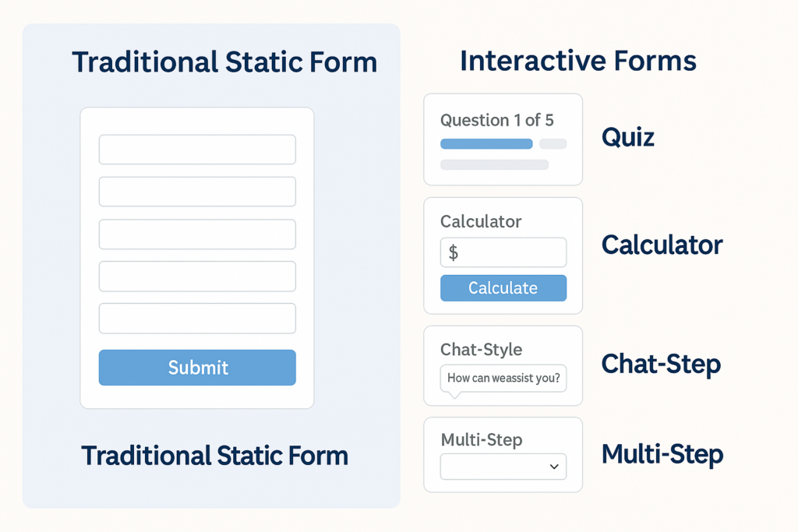Click the fourth empty form field
Viewport: 798px width, 532px height.
pyautogui.click(x=197, y=277)
